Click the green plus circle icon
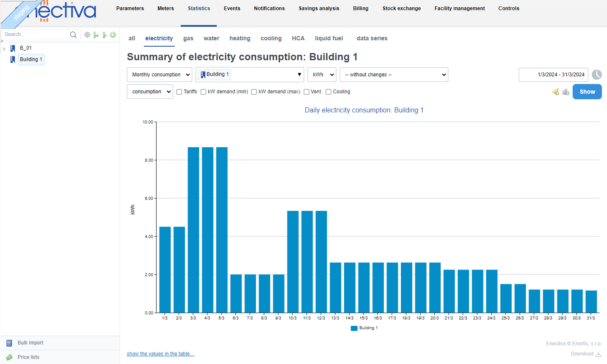The height and width of the screenshot is (364, 607). (x=113, y=35)
